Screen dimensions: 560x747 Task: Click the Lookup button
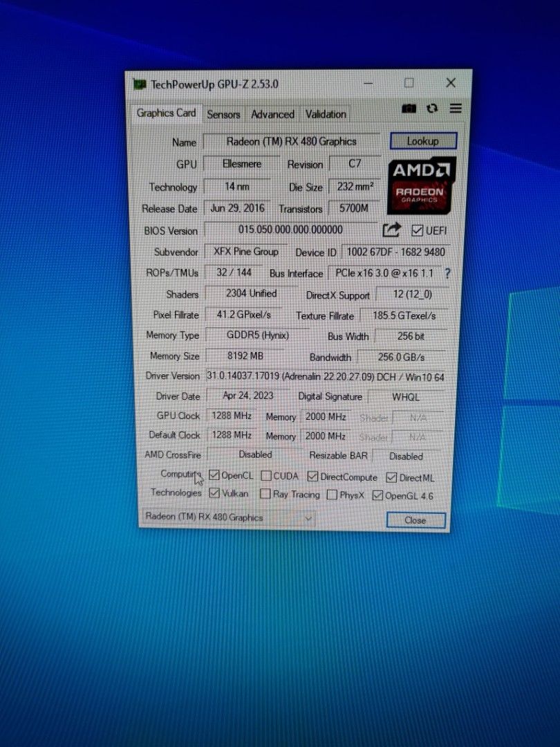click(423, 141)
